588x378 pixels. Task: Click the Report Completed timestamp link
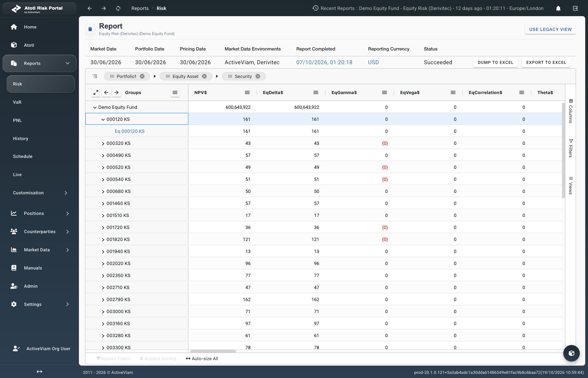pyautogui.click(x=324, y=62)
